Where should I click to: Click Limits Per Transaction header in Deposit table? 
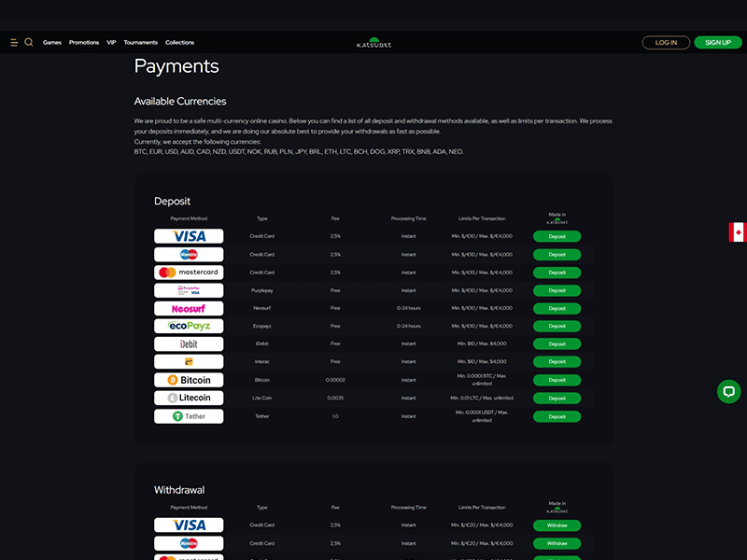482,218
